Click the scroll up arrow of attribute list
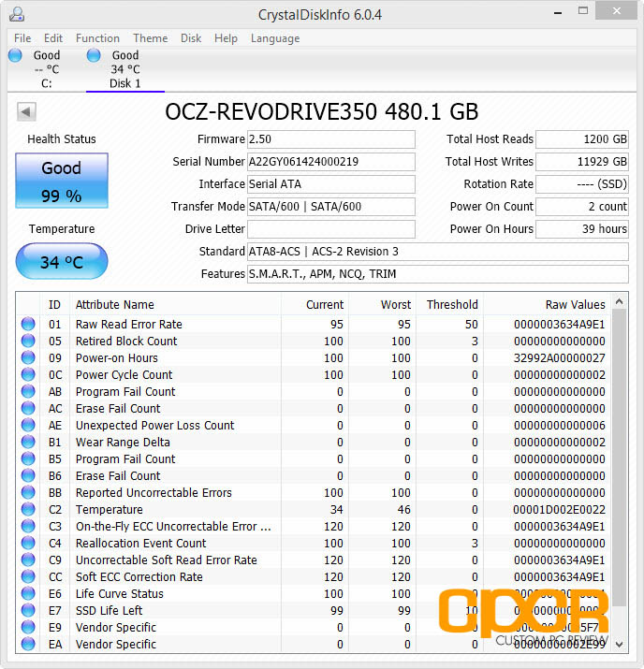The image size is (644, 669). 620,301
